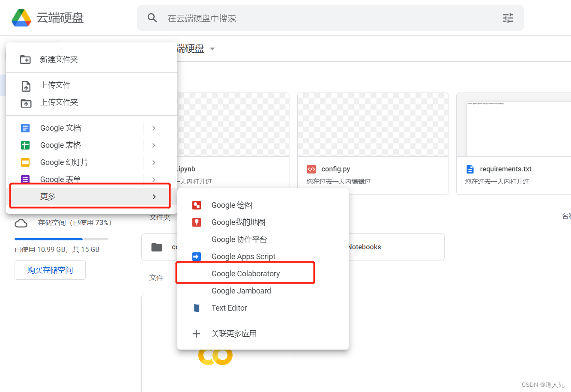Screen dimensions: 571x392
Task: Click the 购买存储空间 button
Action: pos(50,270)
